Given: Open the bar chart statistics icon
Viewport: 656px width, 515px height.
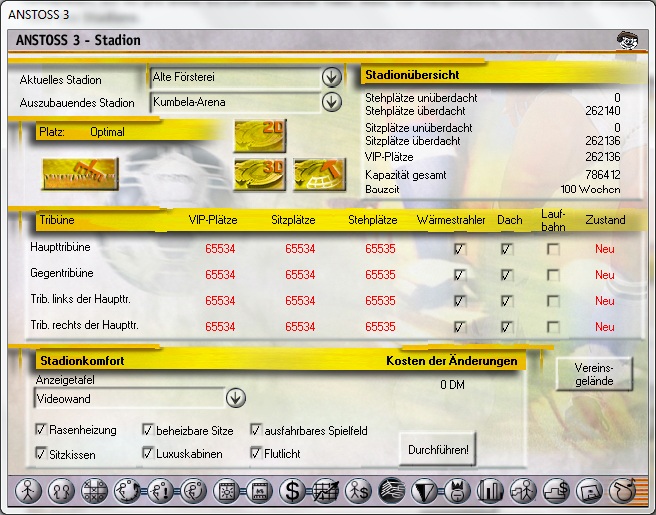Looking at the screenshot, I should (x=490, y=490).
